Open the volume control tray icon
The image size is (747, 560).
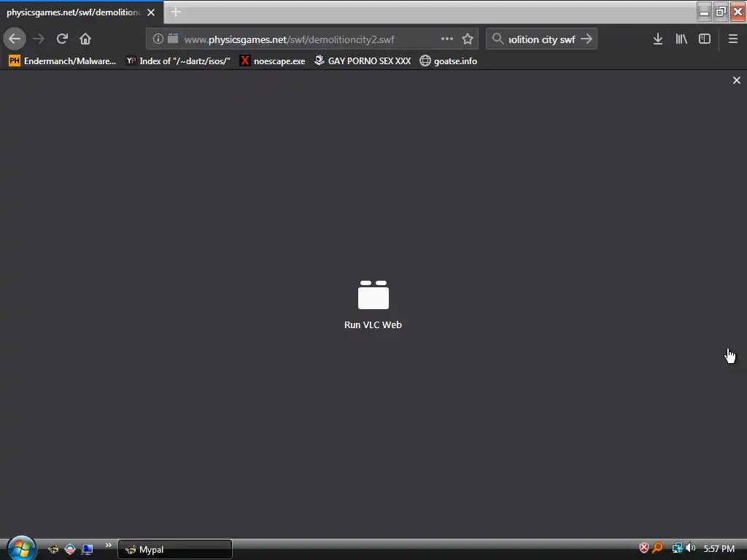point(690,548)
